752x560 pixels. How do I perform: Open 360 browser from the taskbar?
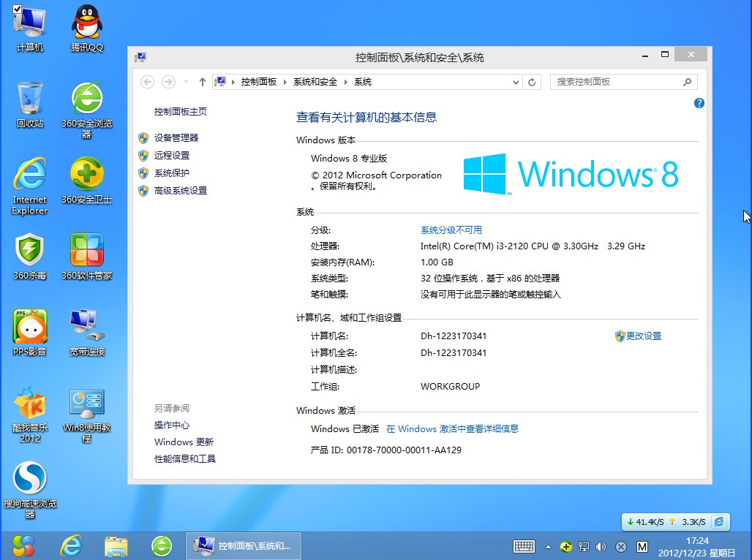162,545
